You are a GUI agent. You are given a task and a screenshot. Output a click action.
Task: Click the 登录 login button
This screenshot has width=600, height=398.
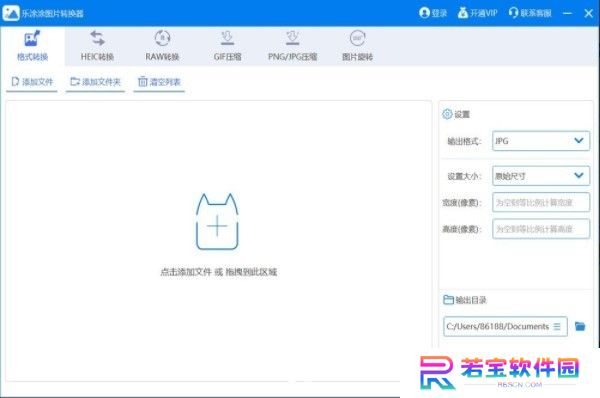433,13
